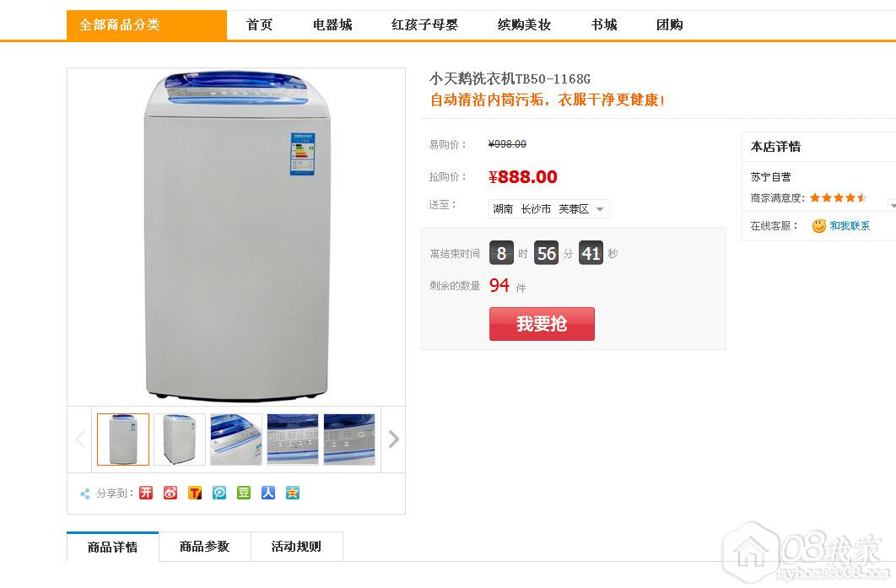
Task: Expand the 全部商品分类 category menu
Action: tap(147, 25)
